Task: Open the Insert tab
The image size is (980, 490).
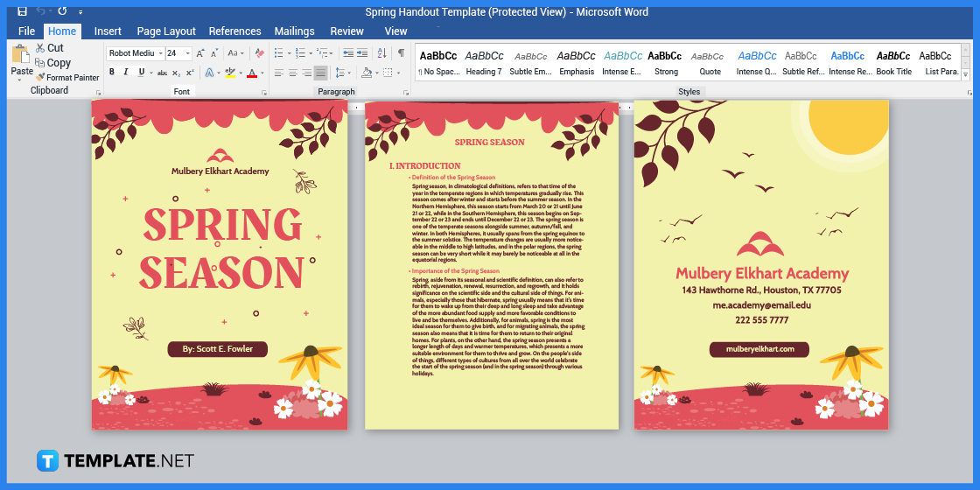Action: tap(108, 31)
